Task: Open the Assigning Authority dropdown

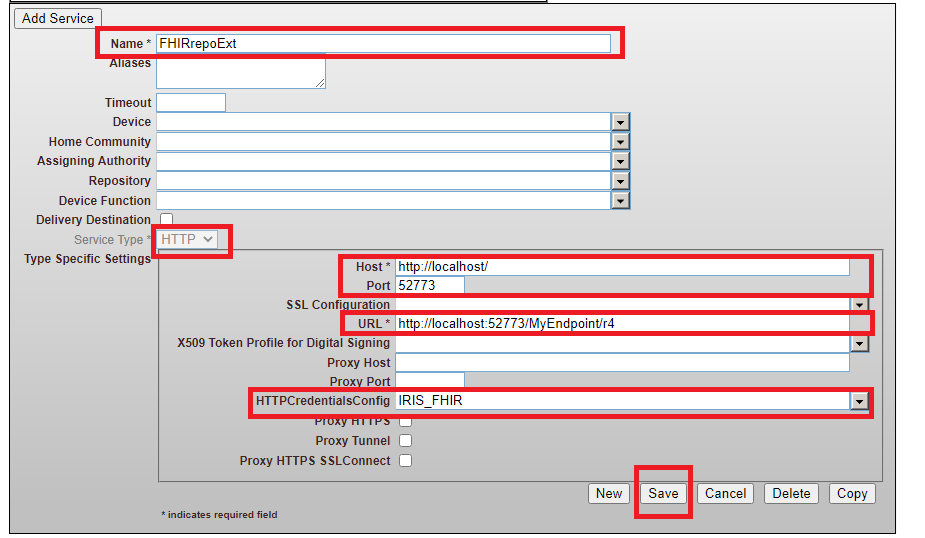Action: point(620,161)
